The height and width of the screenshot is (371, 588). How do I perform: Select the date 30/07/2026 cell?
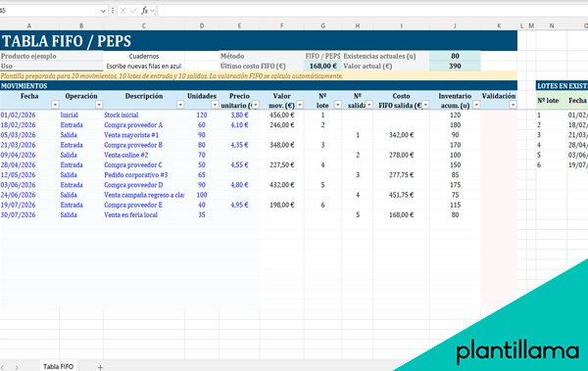pyautogui.click(x=29, y=215)
